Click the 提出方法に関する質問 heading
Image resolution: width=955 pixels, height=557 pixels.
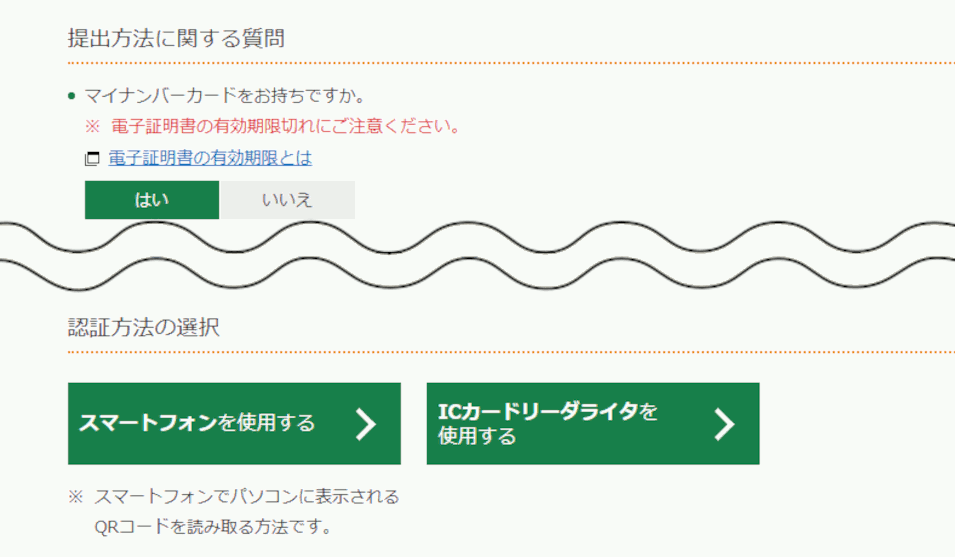pos(176,39)
